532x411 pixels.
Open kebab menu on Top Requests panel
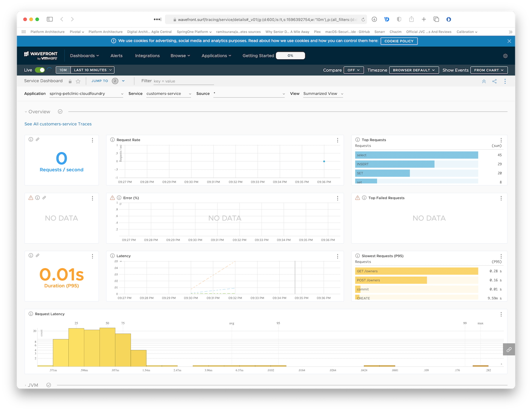[501, 140]
